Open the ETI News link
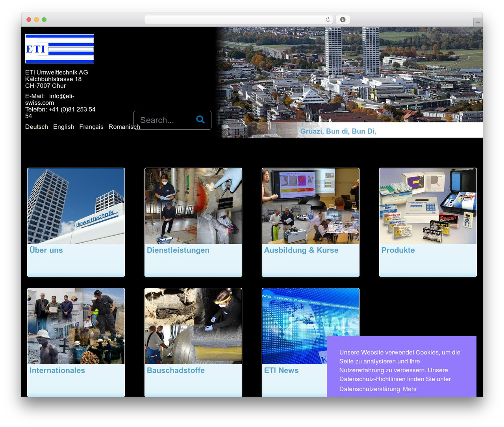The height and width of the screenshot is (427, 504). 281,370
